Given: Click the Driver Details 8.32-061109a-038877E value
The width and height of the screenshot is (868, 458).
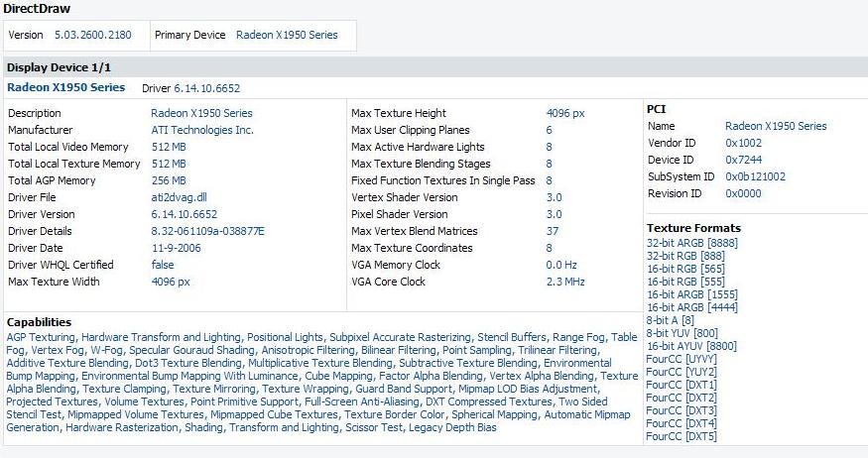Looking at the screenshot, I should pyautogui.click(x=207, y=231).
